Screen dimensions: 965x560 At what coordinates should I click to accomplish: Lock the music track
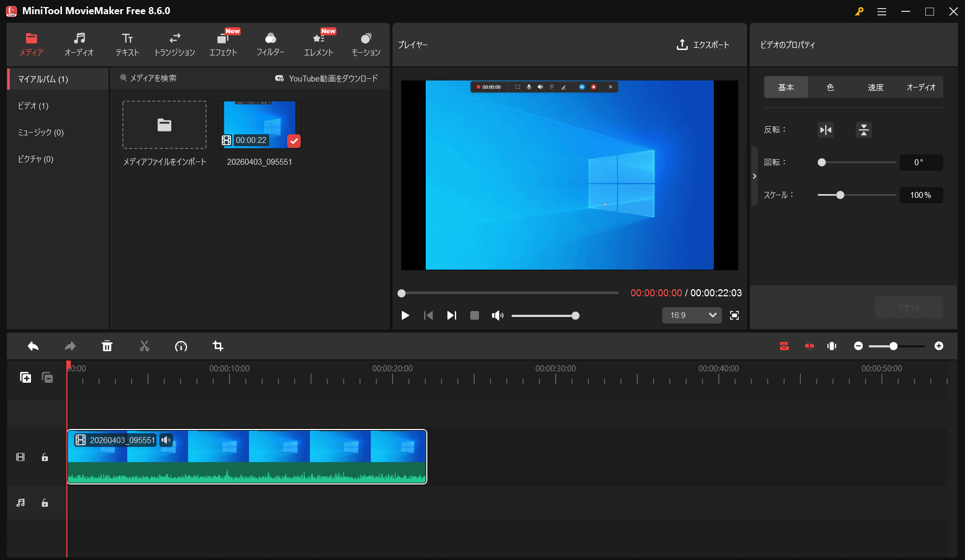pyautogui.click(x=45, y=502)
